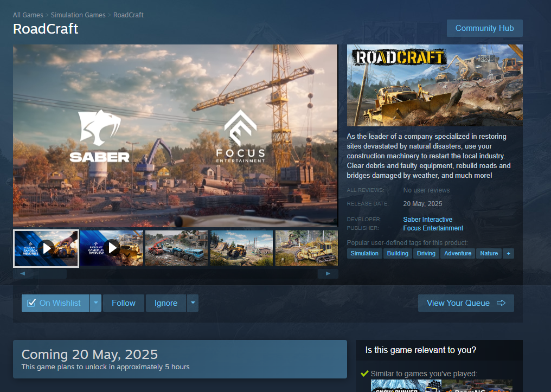Click the RoadCraft page title

(46, 29)
